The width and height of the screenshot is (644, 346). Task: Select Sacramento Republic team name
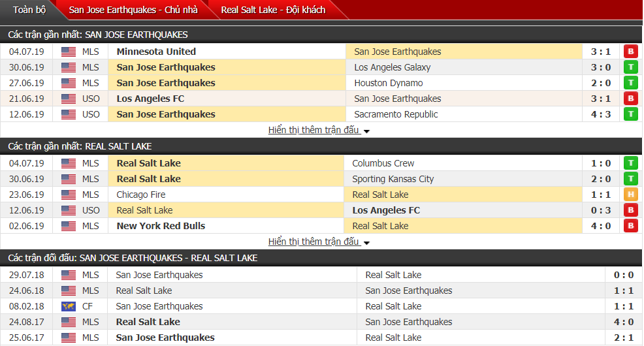click(x=396, y=114)
